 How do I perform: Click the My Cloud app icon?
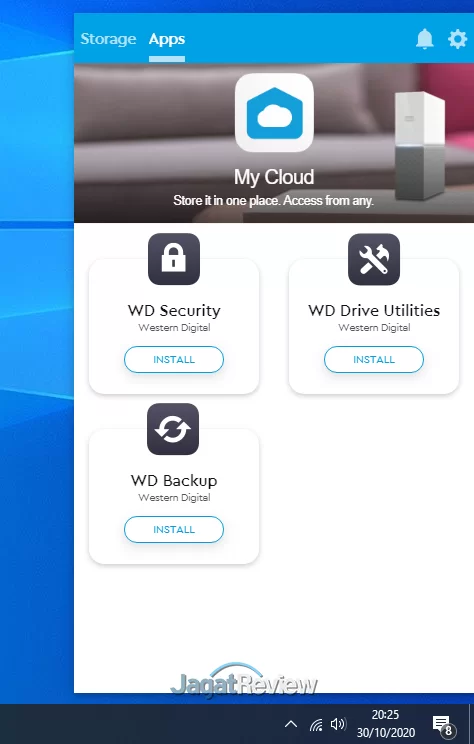(274, 113)
